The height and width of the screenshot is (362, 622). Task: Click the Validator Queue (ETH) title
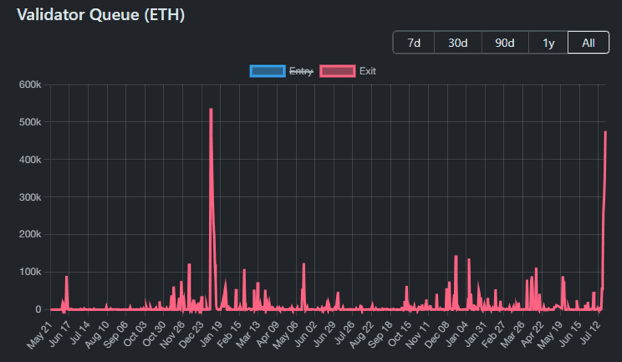click(x=101, y=15)
